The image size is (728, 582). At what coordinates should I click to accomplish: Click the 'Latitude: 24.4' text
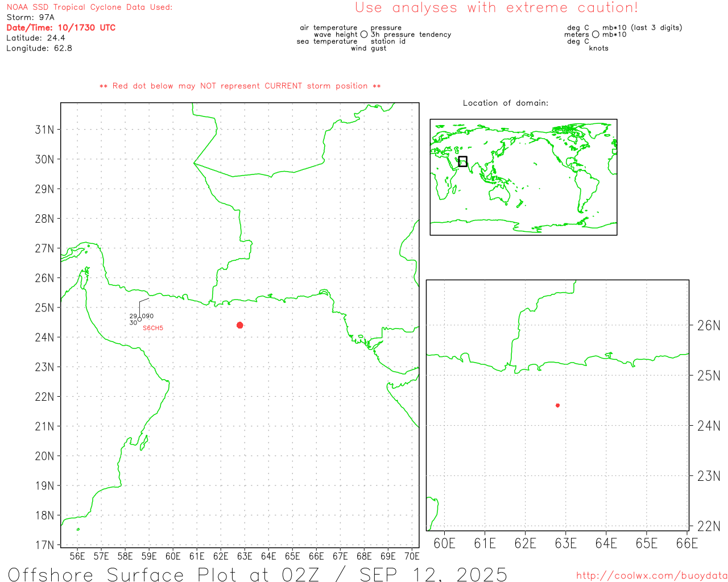pos(36,38)
